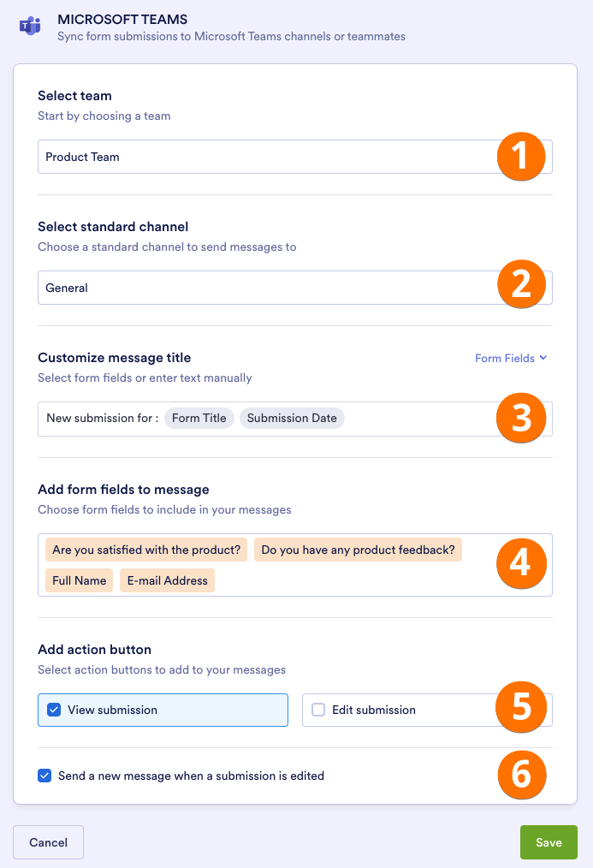Click orange step 5 badge
593x868 pixels.
coord(521,707)
